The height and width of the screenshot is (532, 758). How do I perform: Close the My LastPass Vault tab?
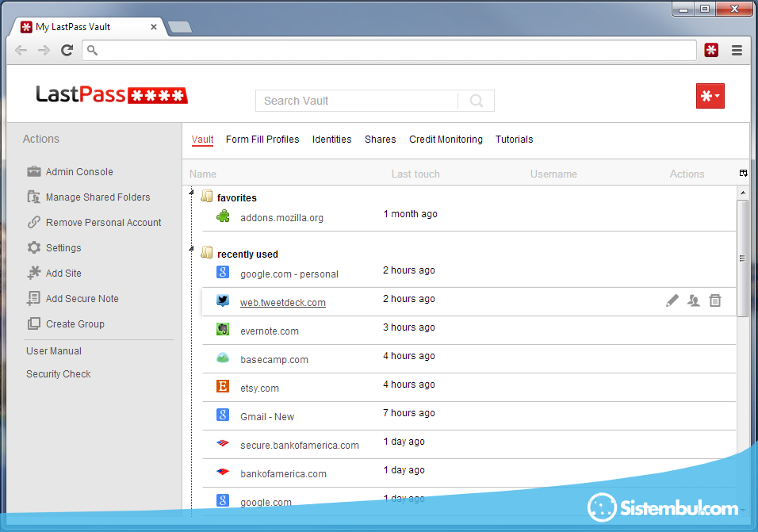click(x=154, y=27)
